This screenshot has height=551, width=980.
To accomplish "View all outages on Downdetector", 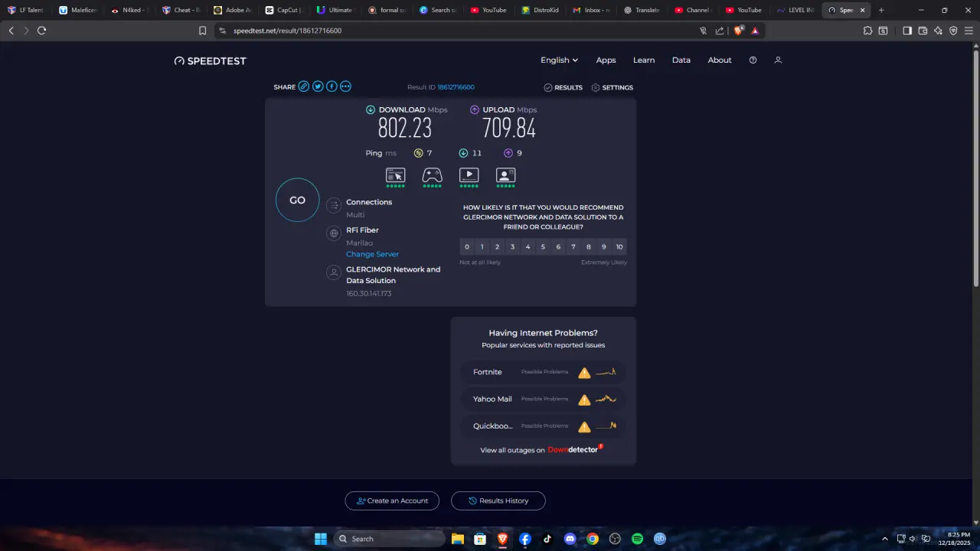I will click(542, 450).
